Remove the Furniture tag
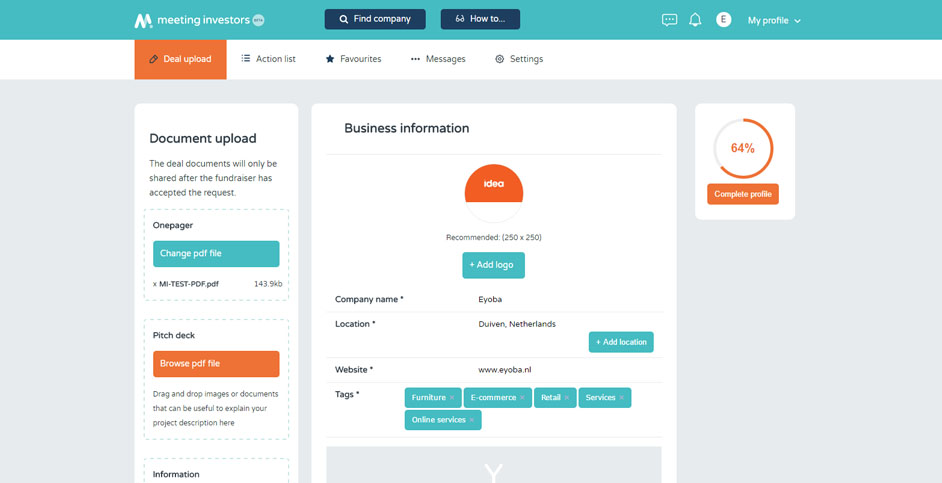The height and width of the screenshot is (483, 942). [x=452, y=398]
